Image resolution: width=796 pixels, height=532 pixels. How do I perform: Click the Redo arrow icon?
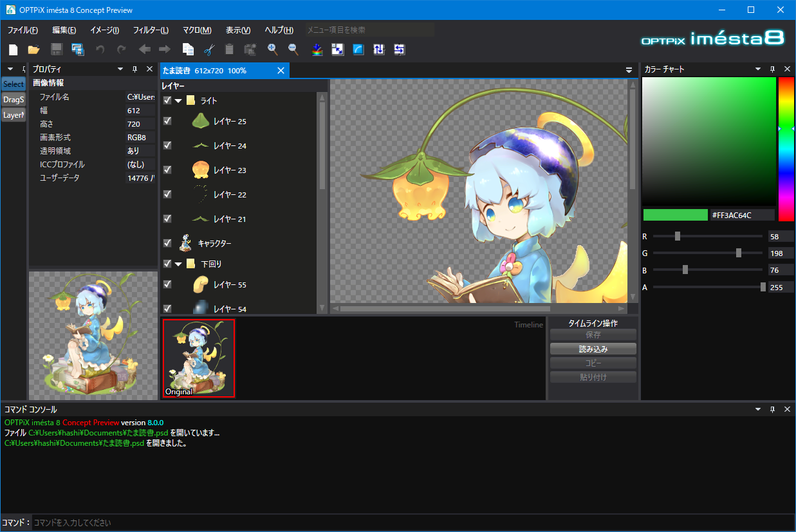(x=121, y=50)
